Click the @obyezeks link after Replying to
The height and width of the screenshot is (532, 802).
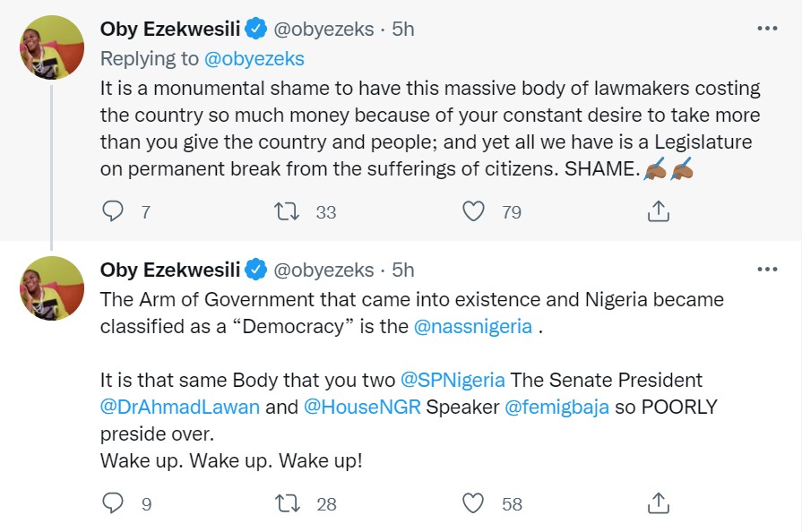253,59
